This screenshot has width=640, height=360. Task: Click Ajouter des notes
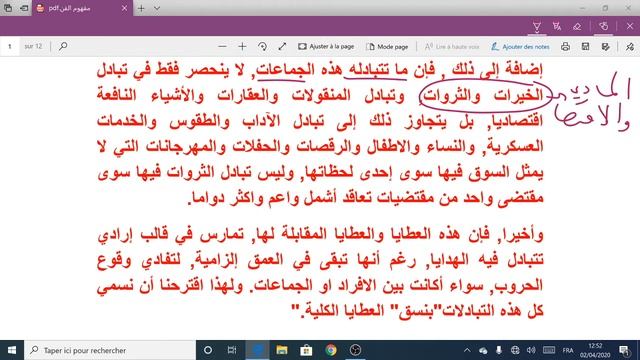pyautogui.click(x=520, y=47)
